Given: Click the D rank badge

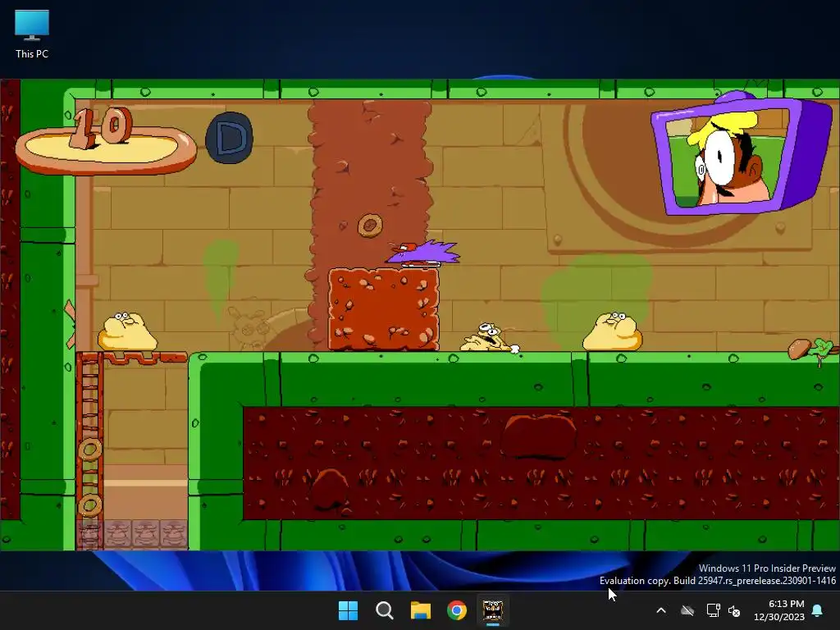Looking at the screenshot, I should [x=230, y=138].
